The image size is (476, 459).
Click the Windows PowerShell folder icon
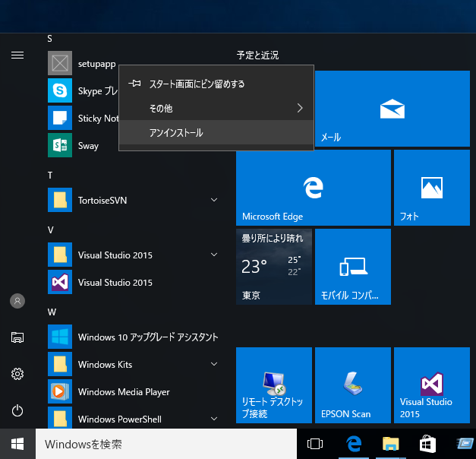point(60,417)
